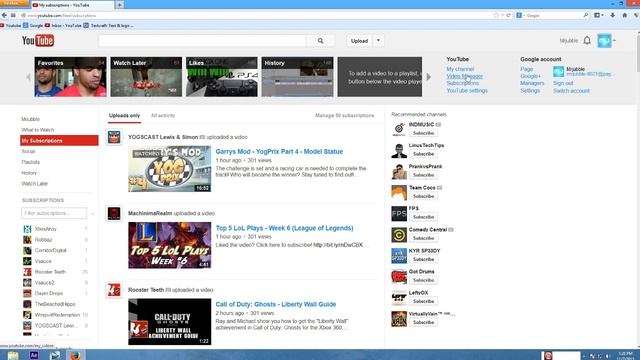Open After Effects from the taskbar

[34, 356]
